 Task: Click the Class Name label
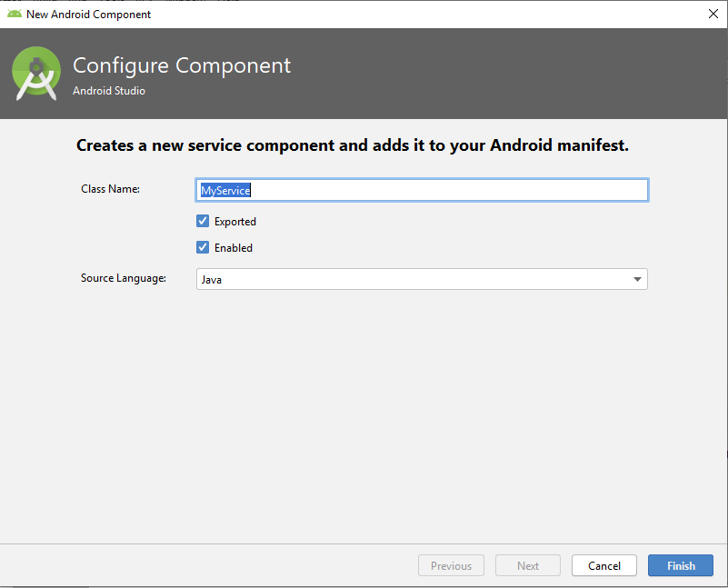(x=111, y=189)
